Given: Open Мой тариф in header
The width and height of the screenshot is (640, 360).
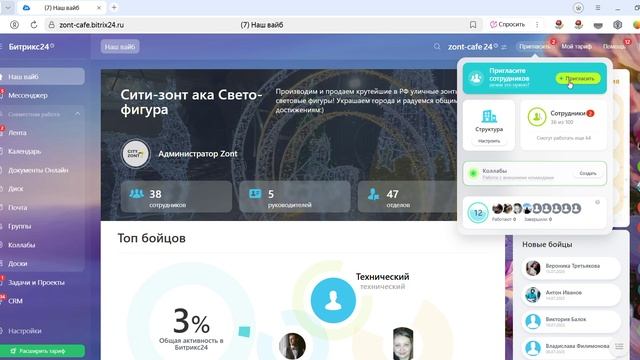Looking at the screenshot, I should tap(576, 47).
